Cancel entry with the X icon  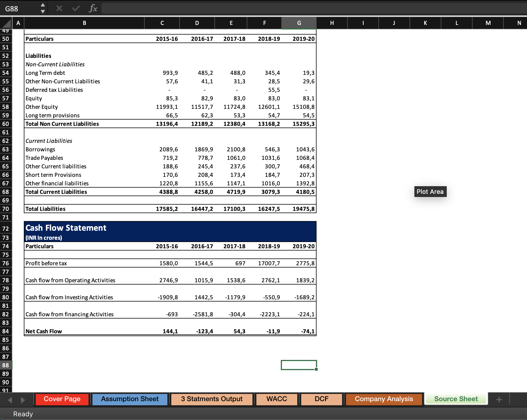click(59, 9)
